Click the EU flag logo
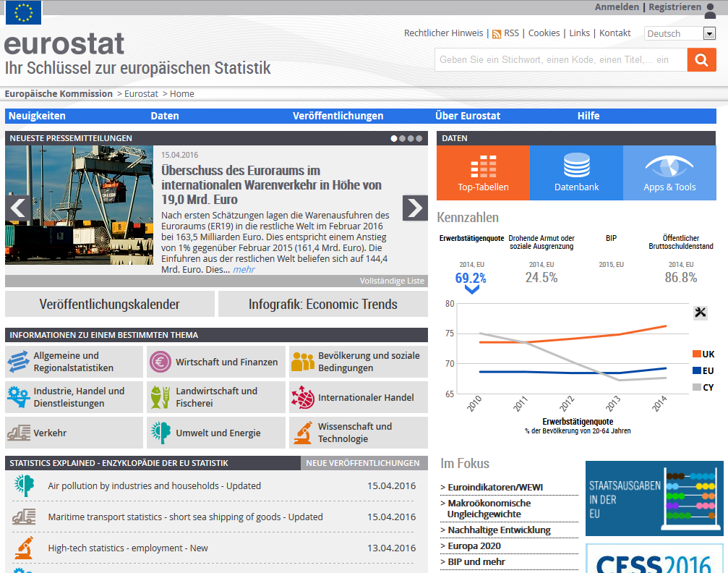Screen dimensions: 728x573 23,12
